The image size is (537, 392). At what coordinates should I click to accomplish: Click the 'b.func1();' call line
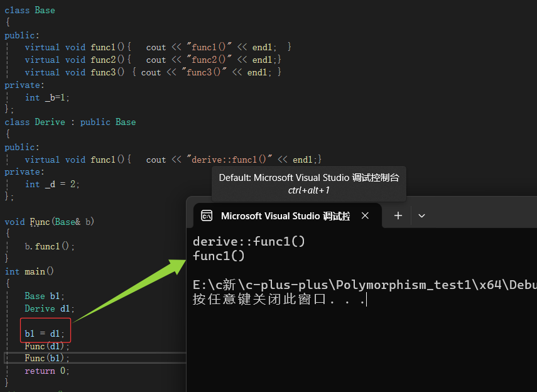click(x=50, y=246)
